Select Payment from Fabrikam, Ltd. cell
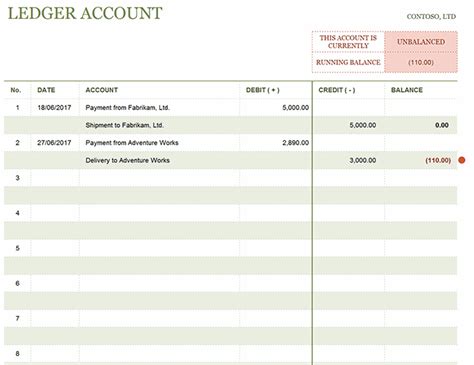This screenshot has width=474, height=365. (x=159, y=108)
